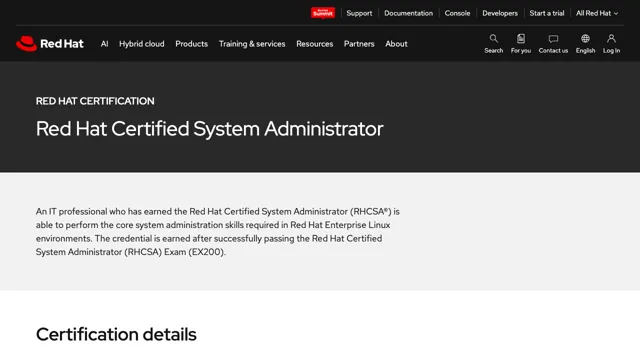Open the About menu
The image size is (640, 360).
[396, 44]
